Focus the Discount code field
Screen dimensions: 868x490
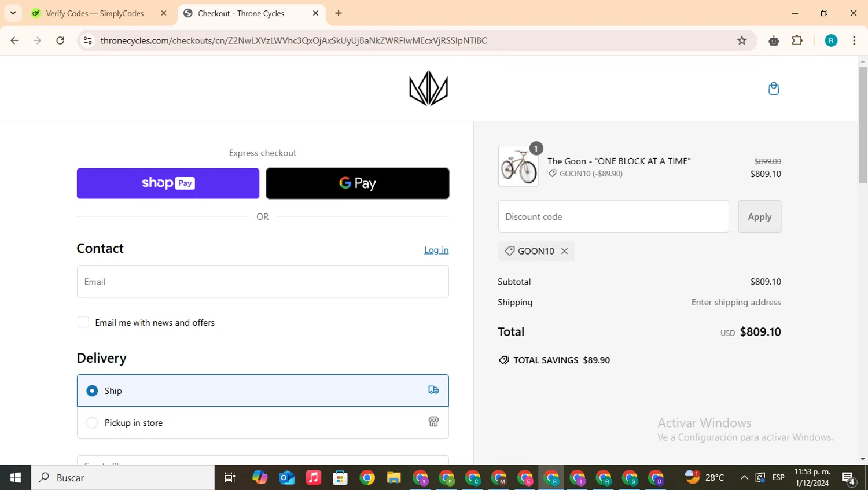613,216
